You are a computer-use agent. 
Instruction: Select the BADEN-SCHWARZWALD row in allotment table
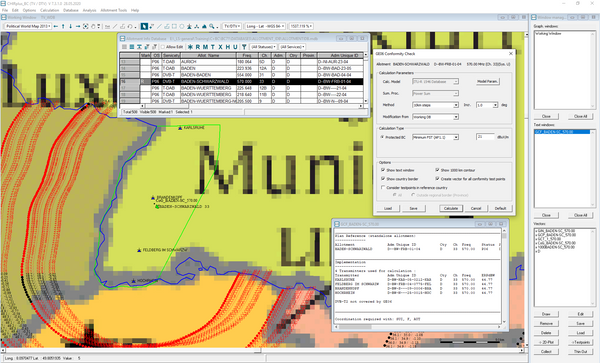click(241, 81)
